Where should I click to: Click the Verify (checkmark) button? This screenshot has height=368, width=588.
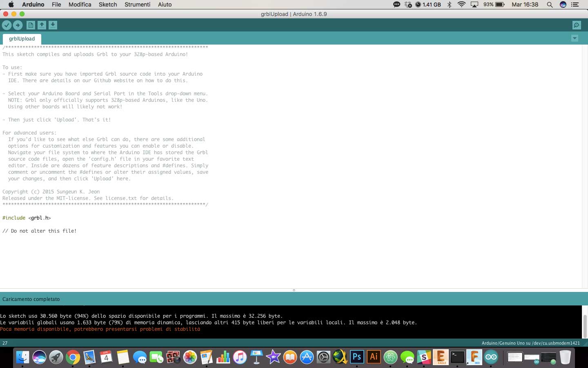pyautogui.click(x=7, y=25)
